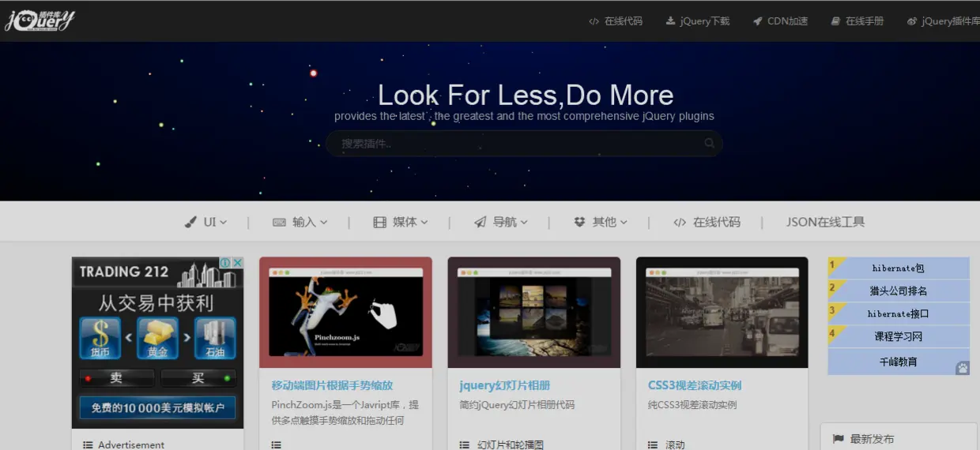The height and width of the screenshot is (450, 980).
Task: Open the 千峰教育 sidebar link
Action: pyautogui.click(x=899, y=362)
